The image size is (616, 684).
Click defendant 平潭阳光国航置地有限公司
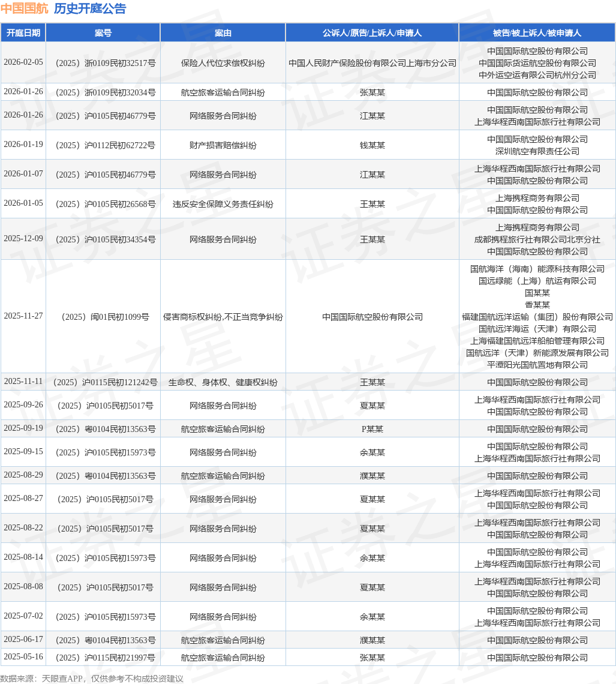537,365
